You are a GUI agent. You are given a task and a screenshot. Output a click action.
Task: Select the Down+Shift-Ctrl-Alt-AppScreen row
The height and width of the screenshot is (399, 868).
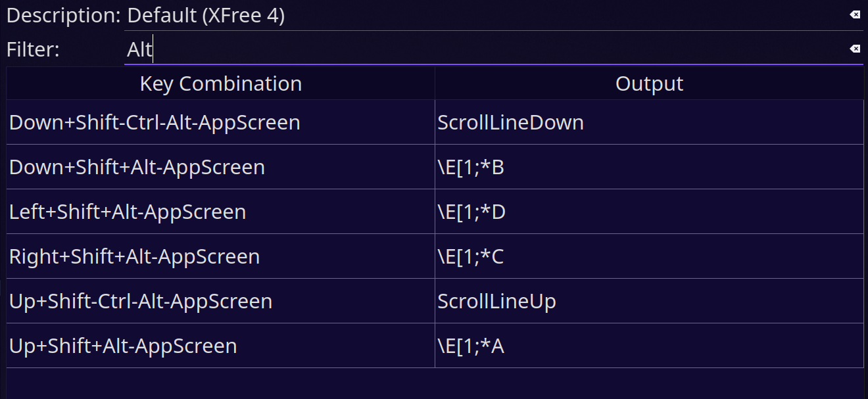click(435, 122)
